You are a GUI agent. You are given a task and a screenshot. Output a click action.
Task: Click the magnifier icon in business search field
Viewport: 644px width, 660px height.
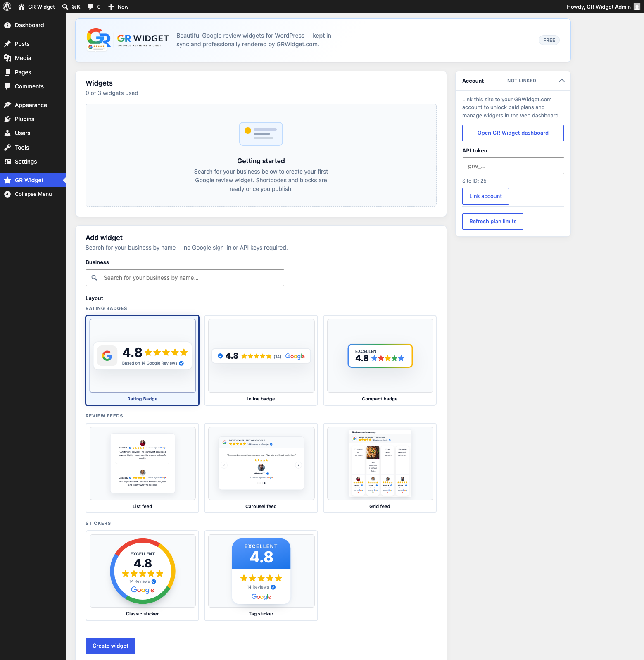[x=94, y=278]
